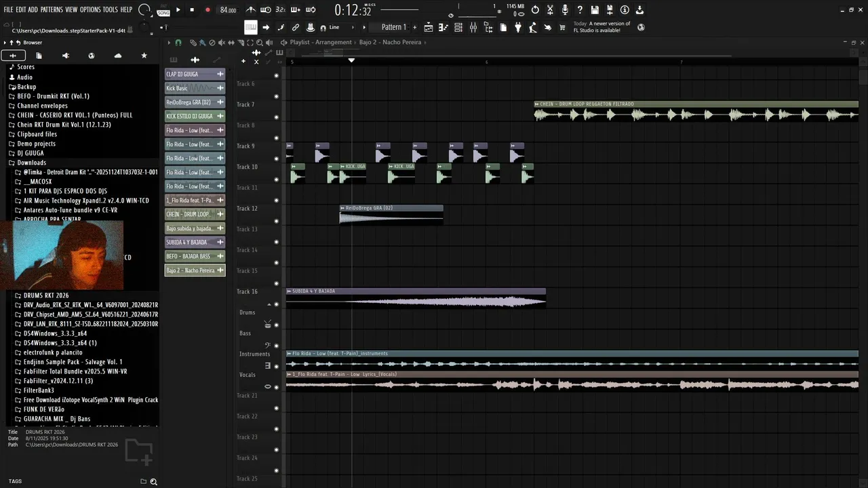Open the project info icon
The width and height of the screenshot is (868, 488).
click(625, 9)
